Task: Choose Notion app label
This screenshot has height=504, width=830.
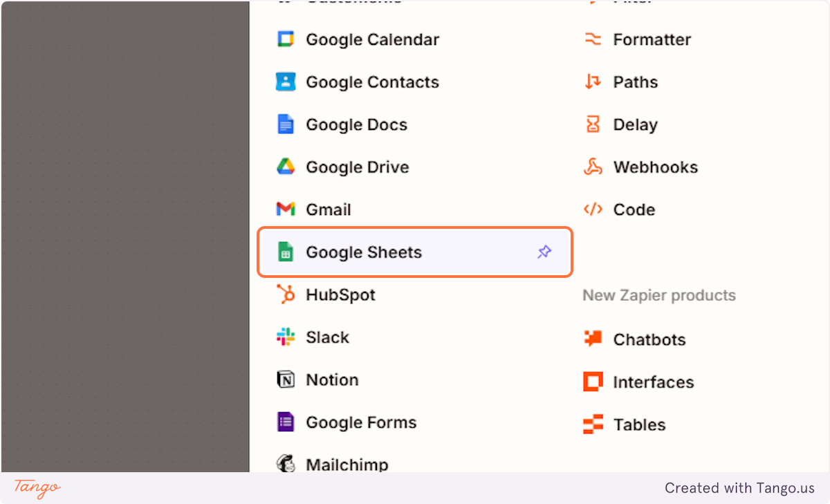Action: click(332, 380)
